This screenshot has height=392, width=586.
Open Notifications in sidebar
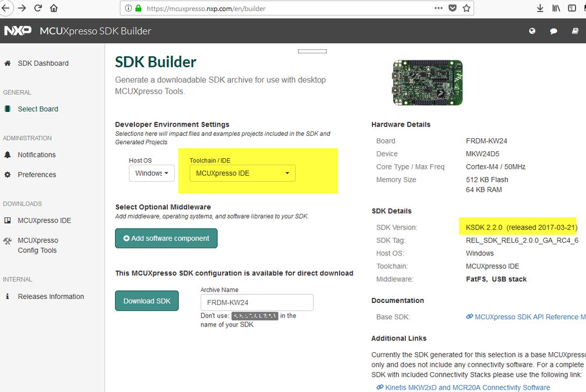pos(36,155)
